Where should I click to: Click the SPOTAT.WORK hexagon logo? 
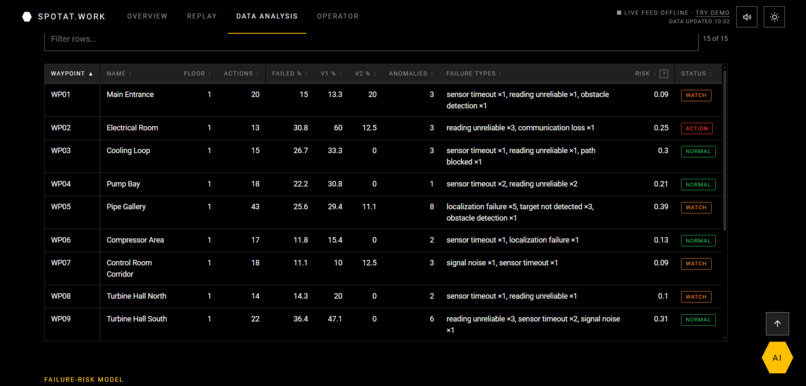27,16
